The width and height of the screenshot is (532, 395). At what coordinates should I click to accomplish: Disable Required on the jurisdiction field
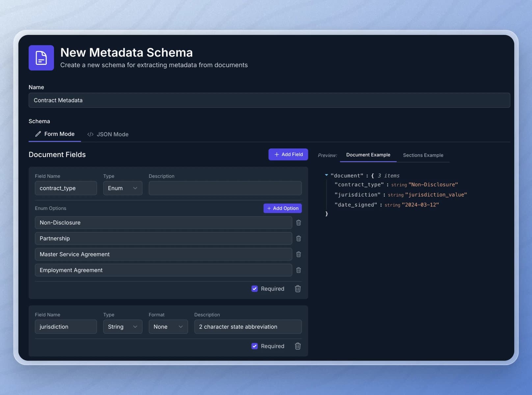[254, 346]
